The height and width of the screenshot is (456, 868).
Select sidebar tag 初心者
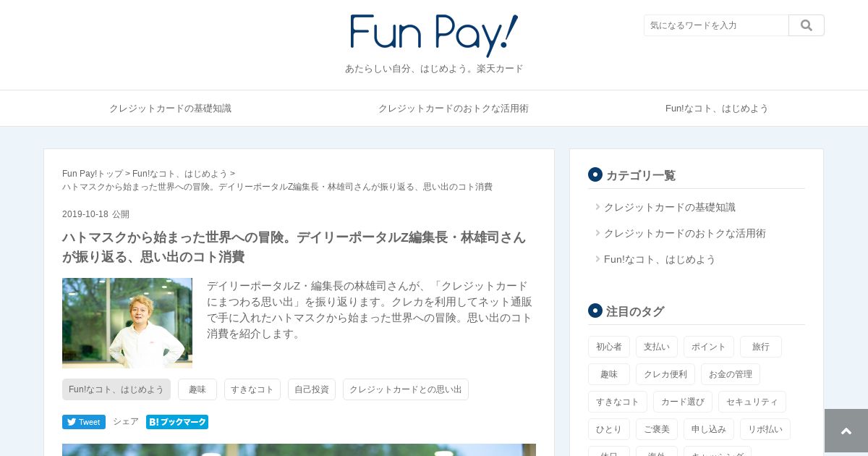point(609,347)
